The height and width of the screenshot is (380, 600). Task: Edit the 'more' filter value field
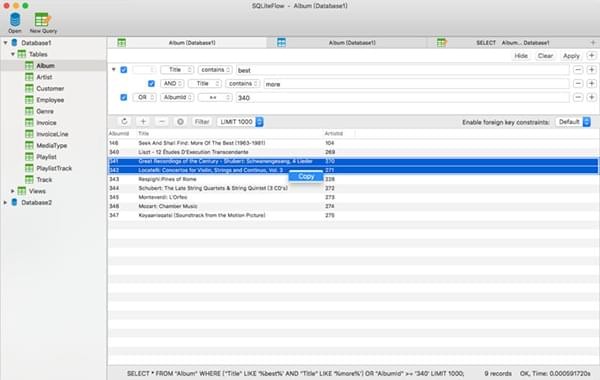pos(416,84)
